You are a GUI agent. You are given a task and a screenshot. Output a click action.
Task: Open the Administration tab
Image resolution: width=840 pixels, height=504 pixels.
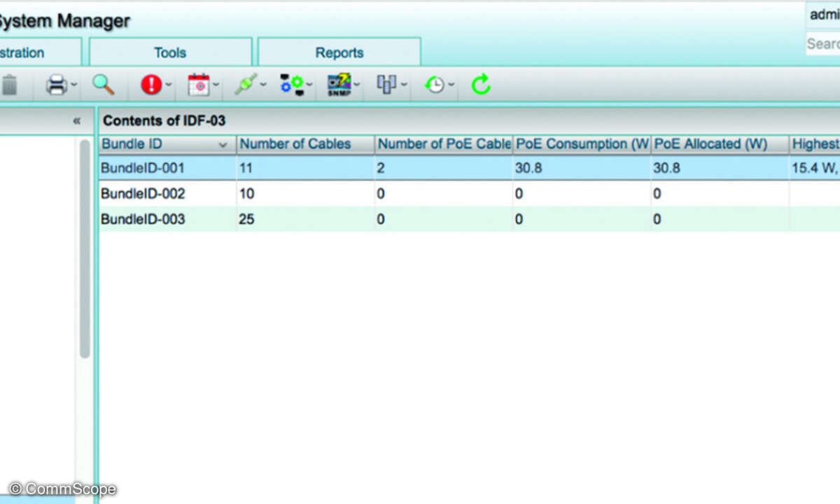[x=41, y=52]
